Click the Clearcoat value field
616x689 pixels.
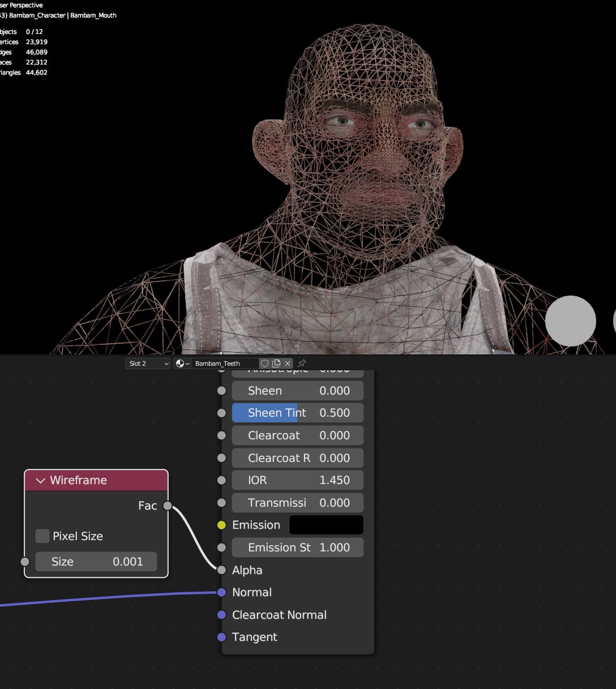pos(298,435)
